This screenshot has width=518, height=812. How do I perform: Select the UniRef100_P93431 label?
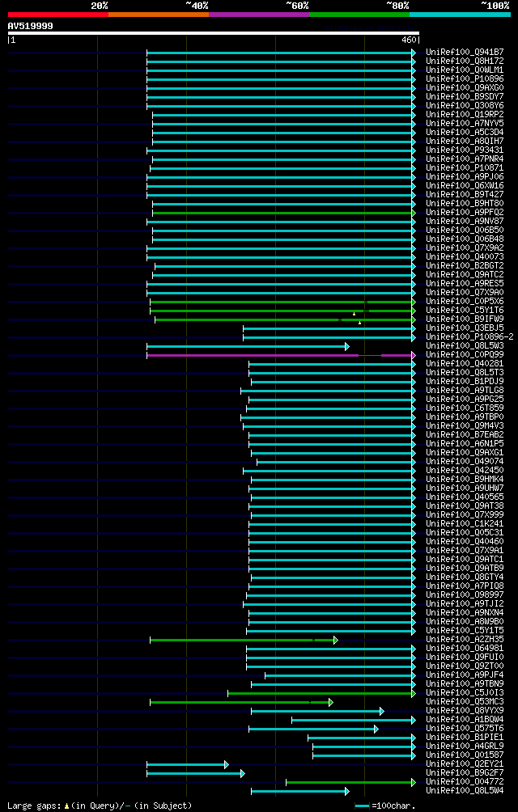pyautogui.click(x=465, y=150)
